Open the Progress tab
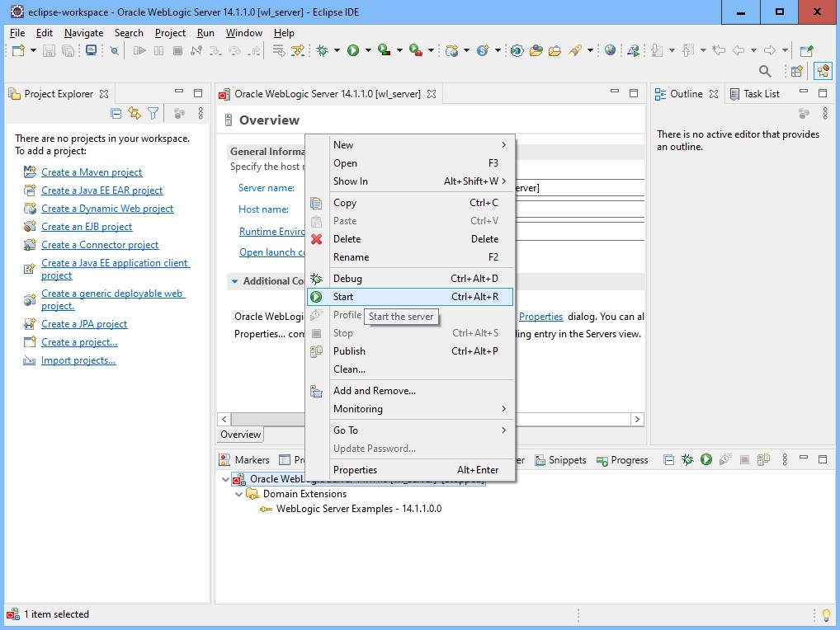The width and height of the screenshot is (840, 630). click(622, 460)
